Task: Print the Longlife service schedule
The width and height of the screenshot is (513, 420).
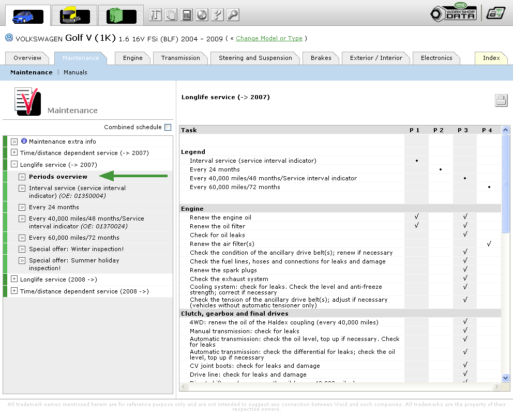Action: 501,101
